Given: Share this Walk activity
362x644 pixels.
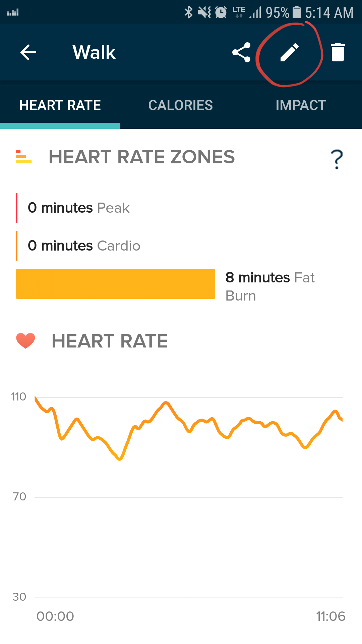Looking at the screenshot, I should [x=241, y=52].
